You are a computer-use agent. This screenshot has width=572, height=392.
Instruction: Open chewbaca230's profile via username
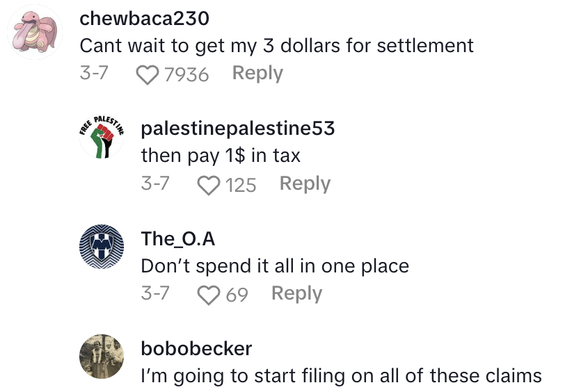[144, 19]
